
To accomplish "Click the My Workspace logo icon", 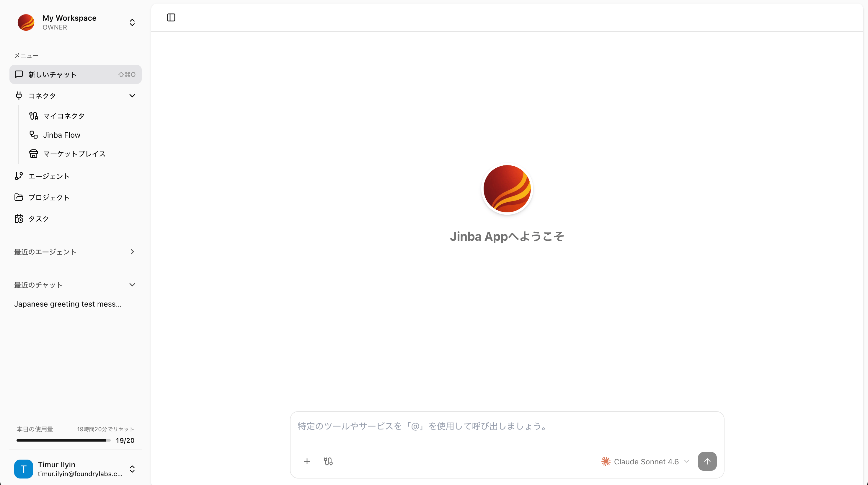I will pyautogui.click(x=26, y=22).
